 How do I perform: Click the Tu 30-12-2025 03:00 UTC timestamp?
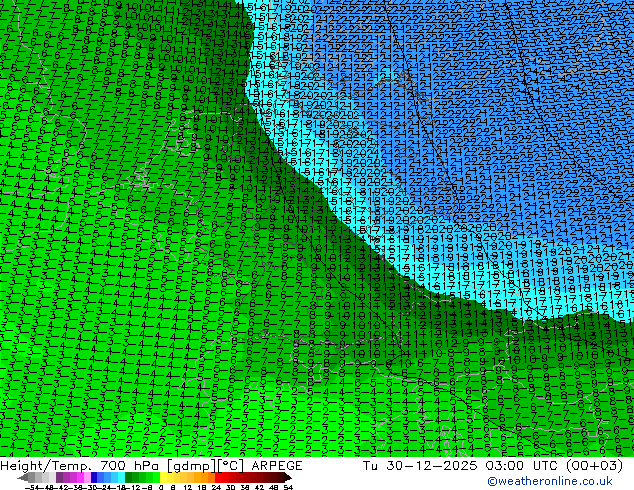pyautogui.click(x=460, y=466)
